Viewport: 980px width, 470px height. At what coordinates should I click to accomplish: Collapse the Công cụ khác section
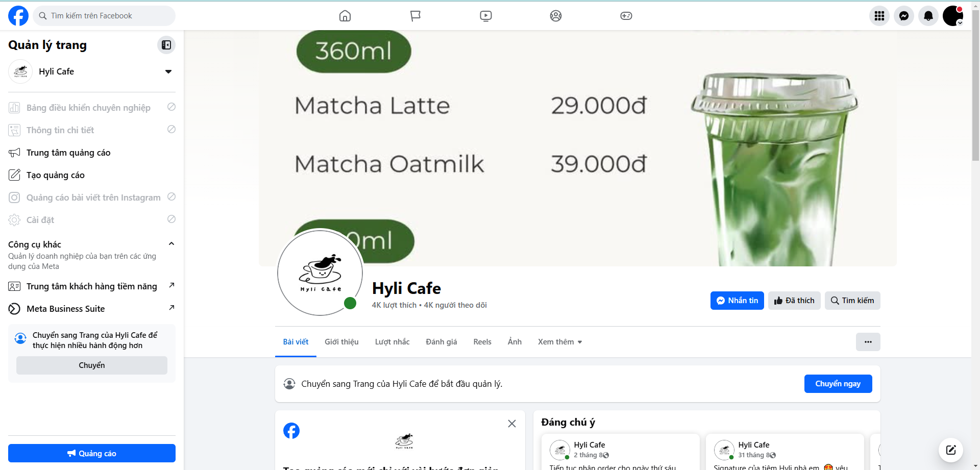[x=171, y=244]
